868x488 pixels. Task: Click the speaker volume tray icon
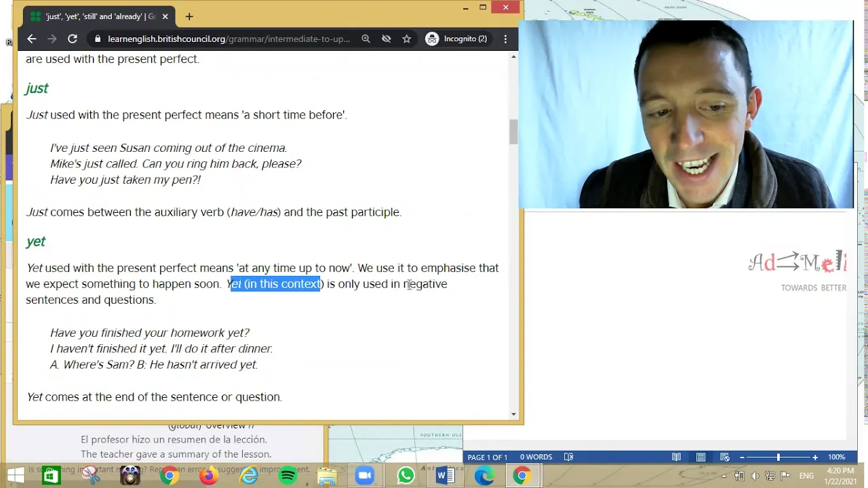pos(755,476)
